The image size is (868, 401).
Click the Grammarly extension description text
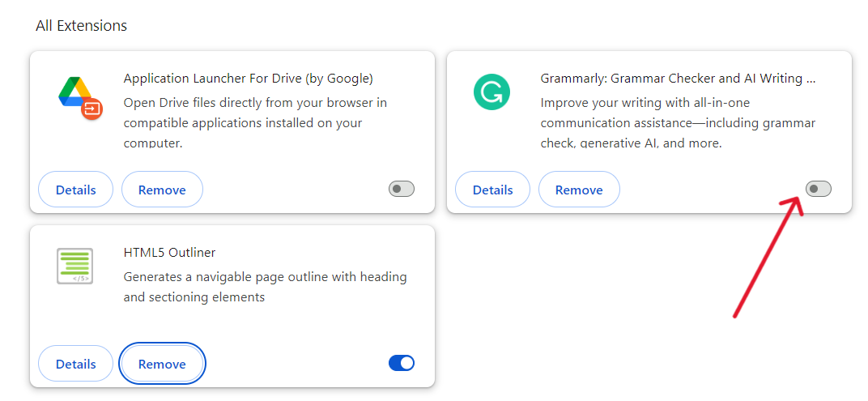coord(678,123)
